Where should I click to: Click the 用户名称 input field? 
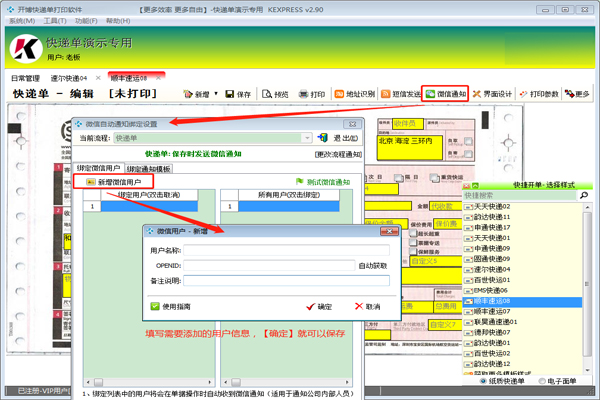(287, 250)
